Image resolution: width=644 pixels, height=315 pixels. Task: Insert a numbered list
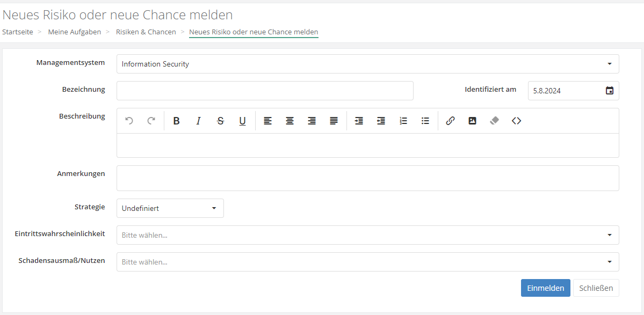403,121
